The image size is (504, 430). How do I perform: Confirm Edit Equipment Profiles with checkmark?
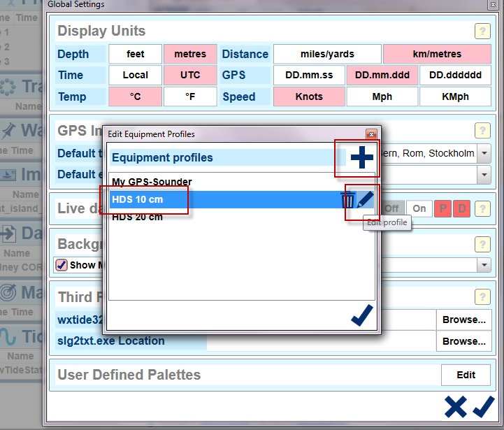coord(361,316)
